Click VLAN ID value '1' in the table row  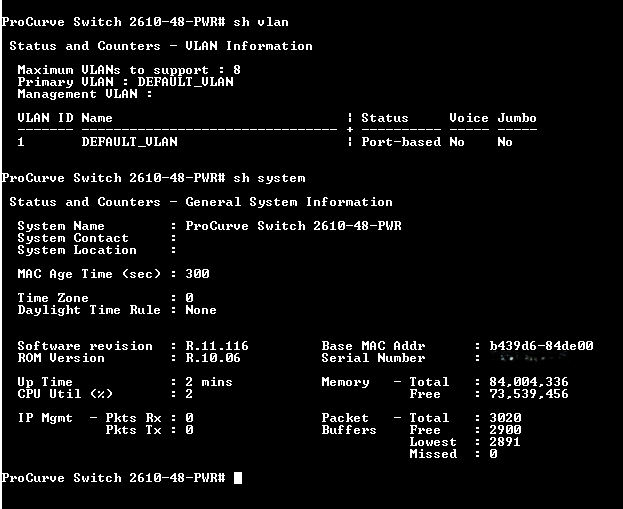click(21, 142)
